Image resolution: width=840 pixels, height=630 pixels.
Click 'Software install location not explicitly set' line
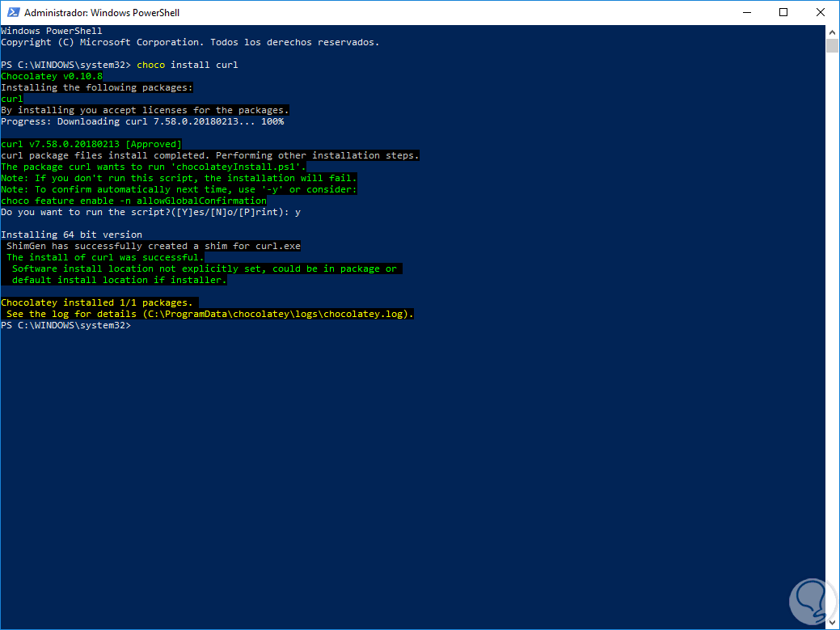204,268
